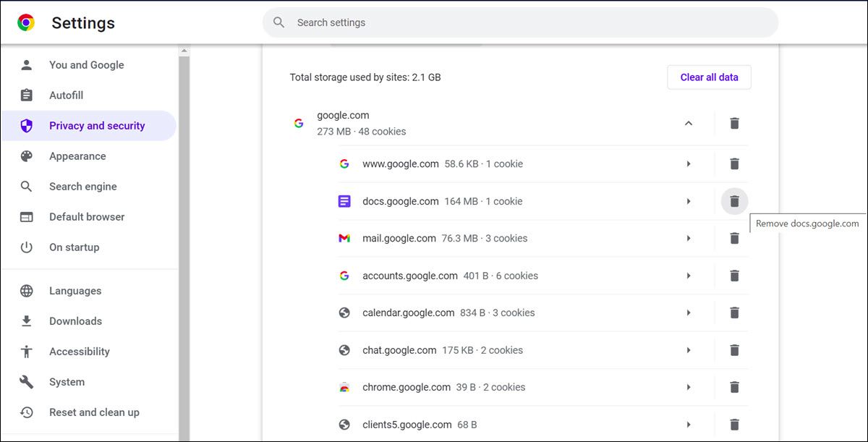Delete data for docs.google.com
Image resolution: width=868 pixels, height=442 pixels.
(x=734, y=201)
